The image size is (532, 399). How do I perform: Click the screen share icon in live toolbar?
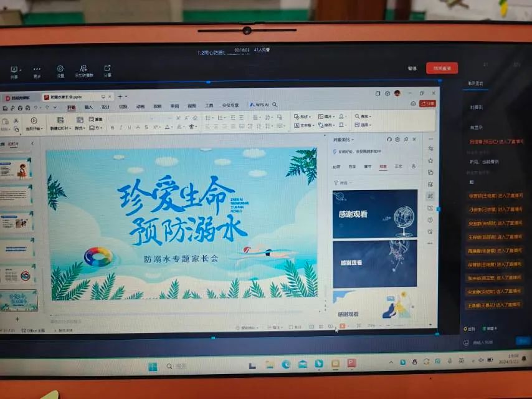click(14, 69)
